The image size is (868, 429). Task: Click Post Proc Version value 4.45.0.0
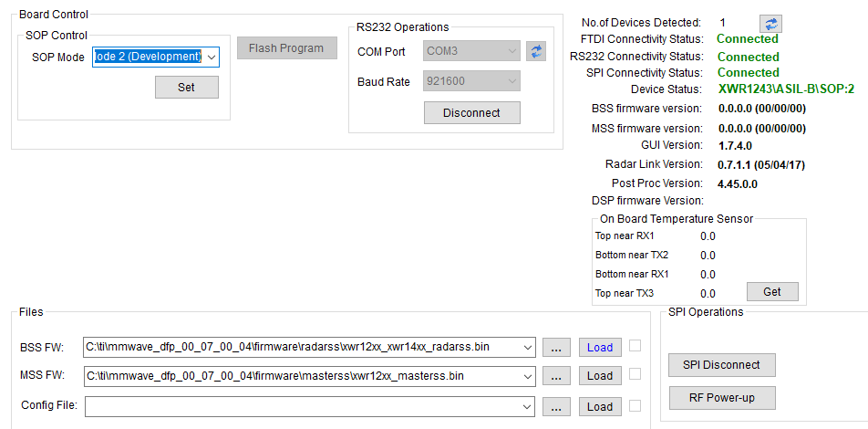point(738,183)
